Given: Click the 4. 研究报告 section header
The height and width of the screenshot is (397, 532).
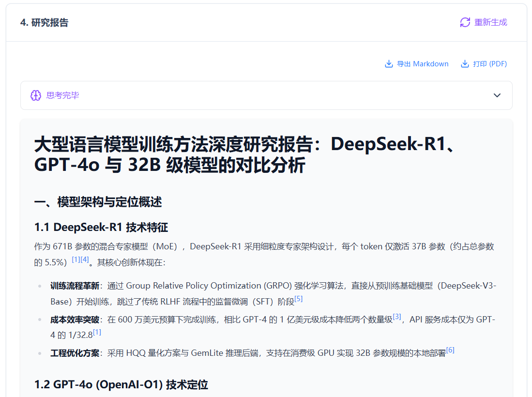Looking at the screenshot, I should point(44,23).
